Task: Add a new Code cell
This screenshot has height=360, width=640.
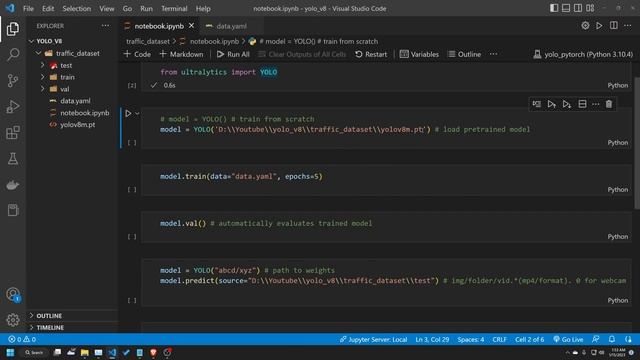Action: coord(137,54)
